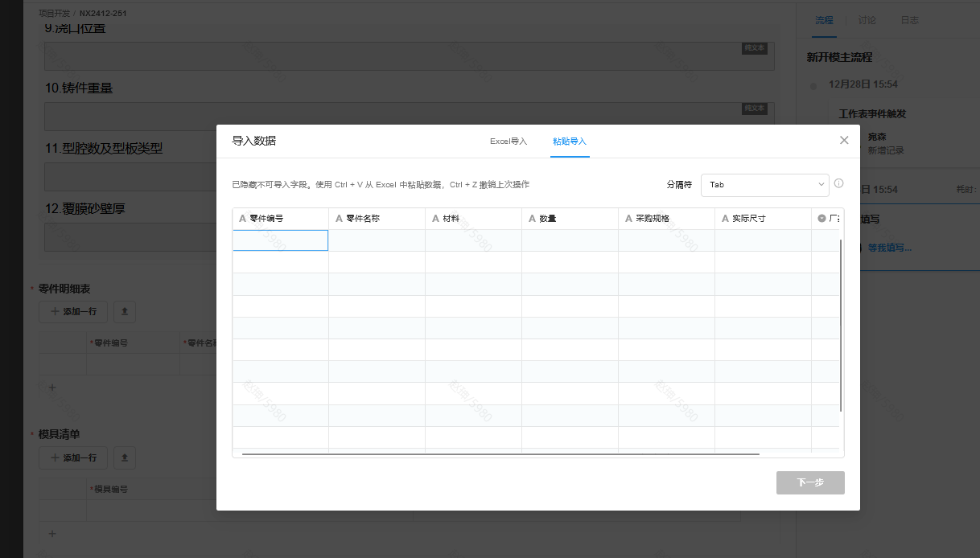This screenshot has height=558, width=980.
Task: Select the 粘贴导入 tab
Action: (570, 142)
